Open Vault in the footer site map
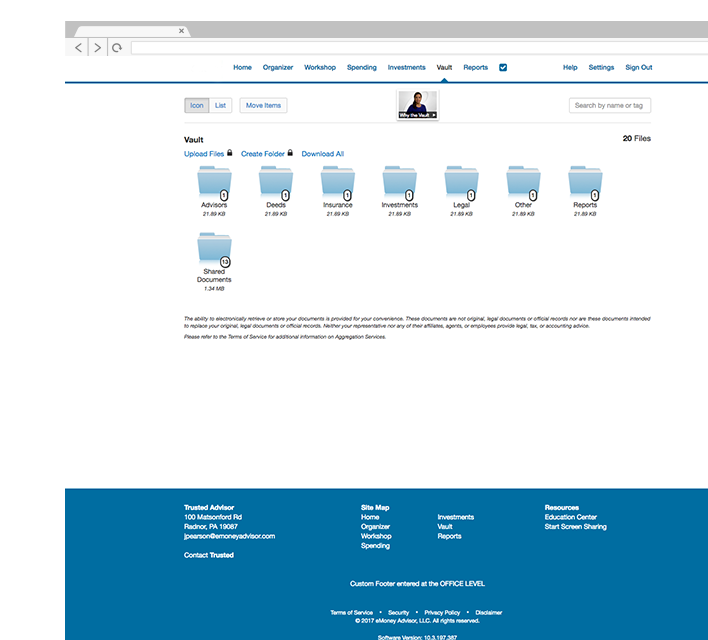Screen dimensions: 708x640 coord(445,527)
